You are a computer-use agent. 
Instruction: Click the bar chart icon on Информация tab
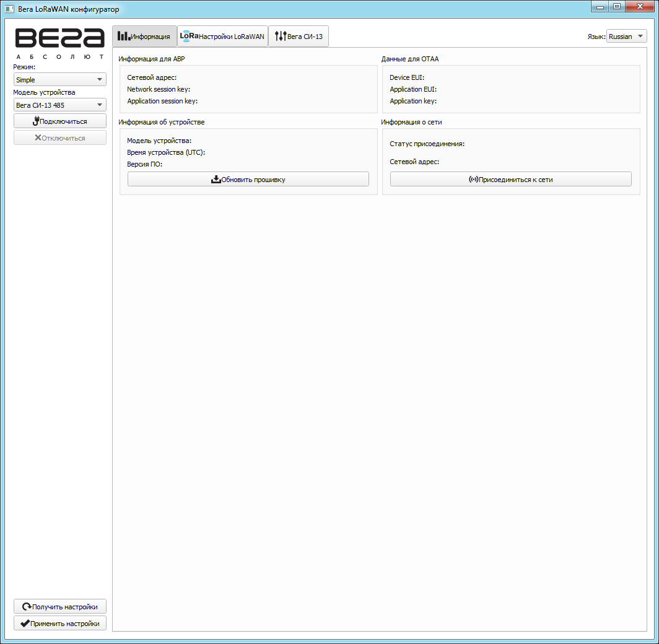click(124, 36)
